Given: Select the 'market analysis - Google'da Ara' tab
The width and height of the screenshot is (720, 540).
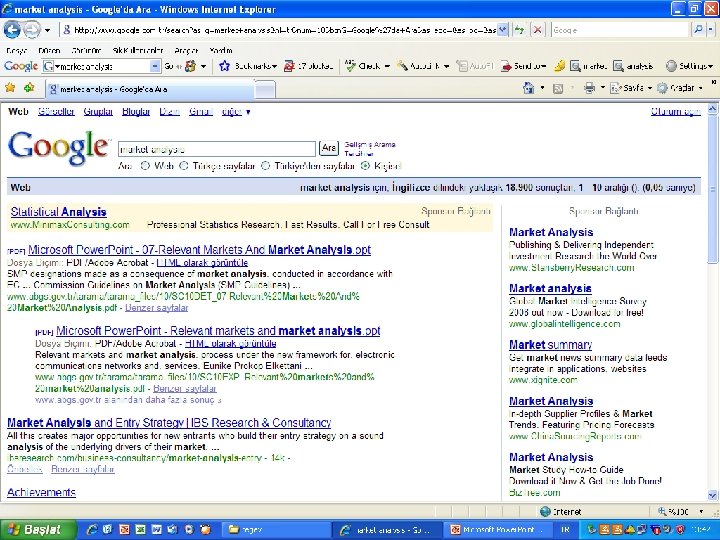Looking at the screenshot, I should pos(149,89).
